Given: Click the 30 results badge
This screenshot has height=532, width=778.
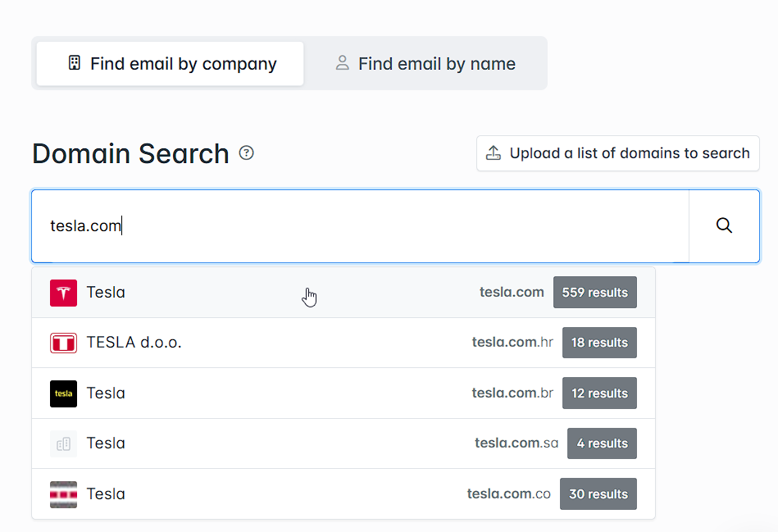Looking at the screenshot, I should pyautogui.click(x=598, y=493).
